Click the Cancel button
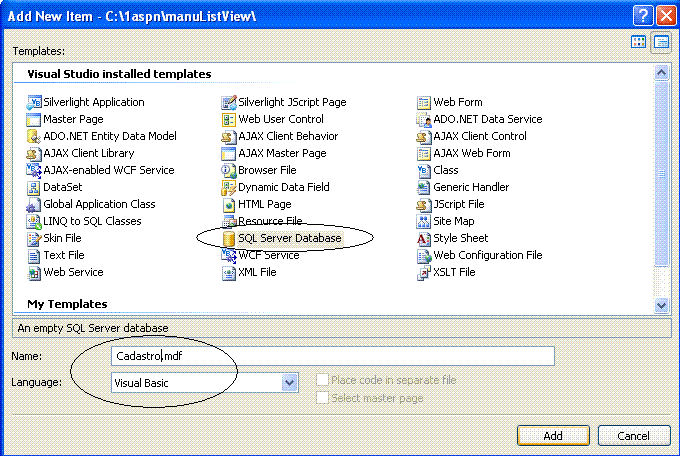The image size is (680, 456). (x=634, y=436)
